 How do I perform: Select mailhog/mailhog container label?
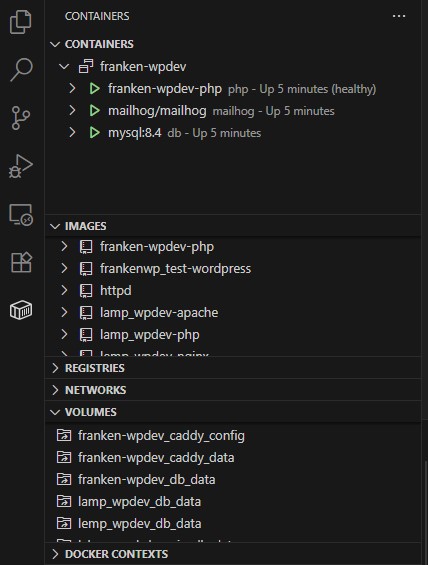(157, 111)
